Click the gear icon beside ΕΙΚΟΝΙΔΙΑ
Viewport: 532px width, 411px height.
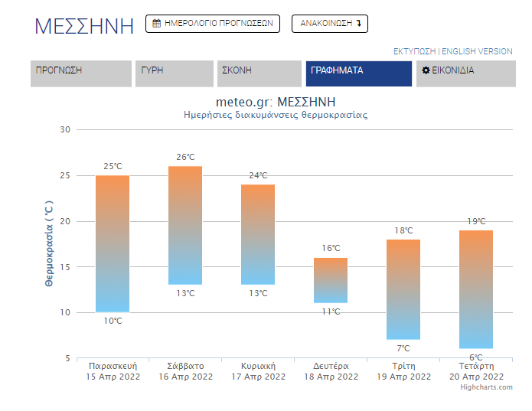(x=426, y=70)
